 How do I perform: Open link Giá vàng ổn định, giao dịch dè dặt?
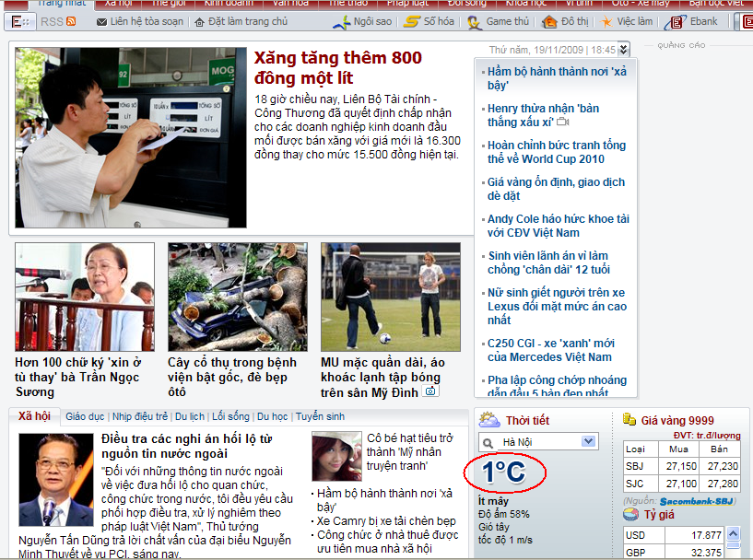coord(556,189)
